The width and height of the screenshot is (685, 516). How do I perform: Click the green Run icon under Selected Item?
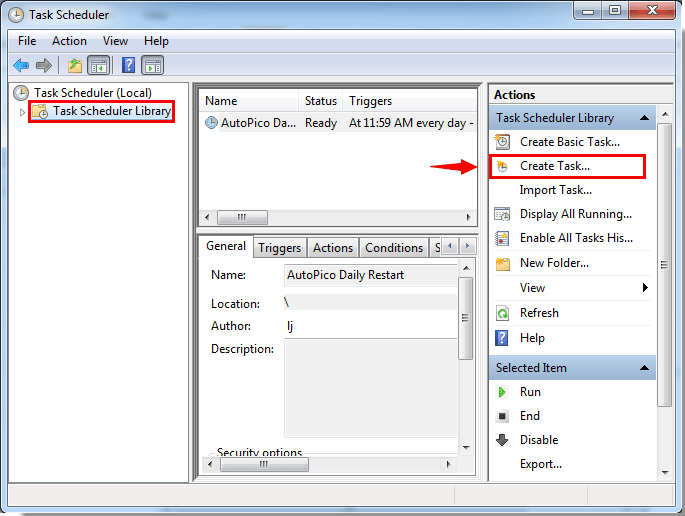pos(502,392)
